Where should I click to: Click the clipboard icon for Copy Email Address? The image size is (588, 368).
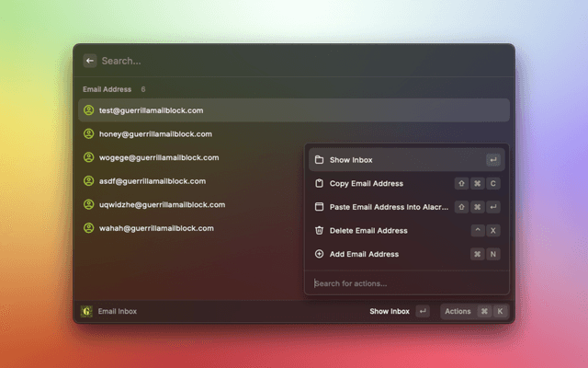click(x=319, y=184)
